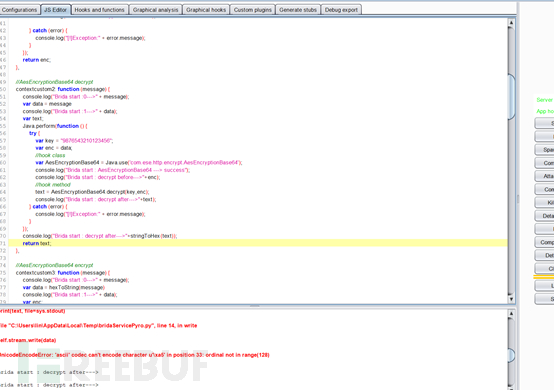Image resolution: width=554 pixels, height=390 pixels.
Task: Click the 'Deta...' button in right panel
Action: point(544,216)
